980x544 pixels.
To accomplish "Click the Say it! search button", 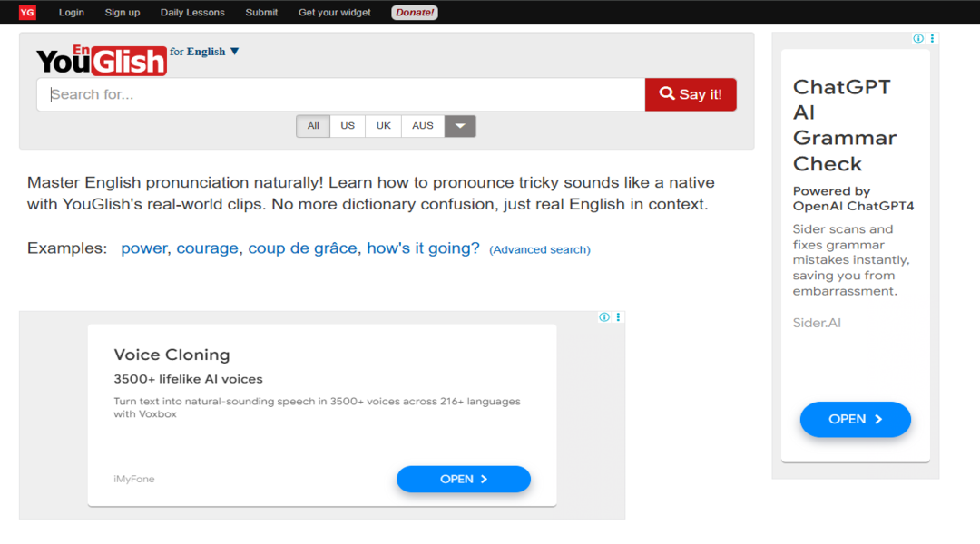I will [x=691, y=94].
